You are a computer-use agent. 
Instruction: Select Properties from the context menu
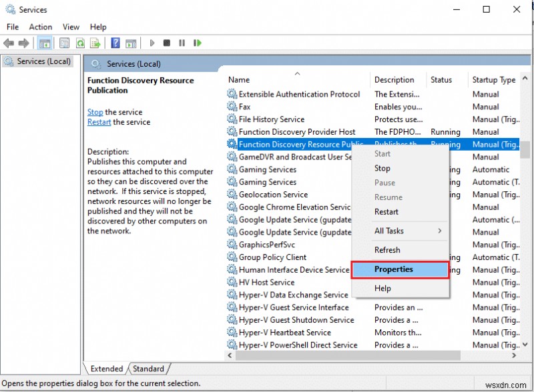tap(399, 269)
